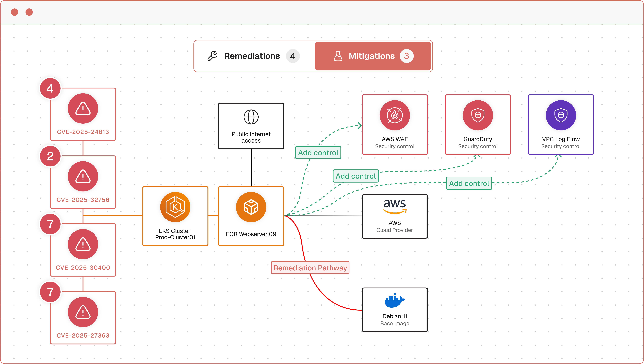644x364 pixels.
Task: Select the AWS WAF Security control text
Action: 395,143
